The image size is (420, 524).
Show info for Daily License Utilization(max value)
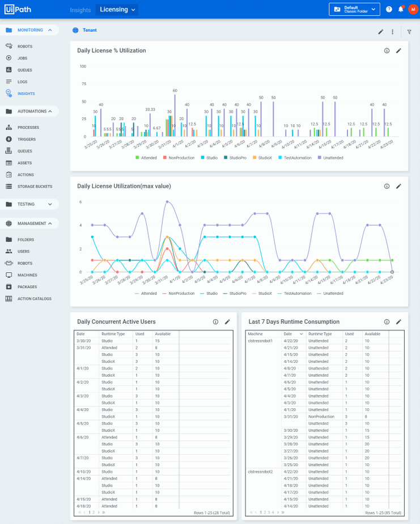(x=387, y=187)
